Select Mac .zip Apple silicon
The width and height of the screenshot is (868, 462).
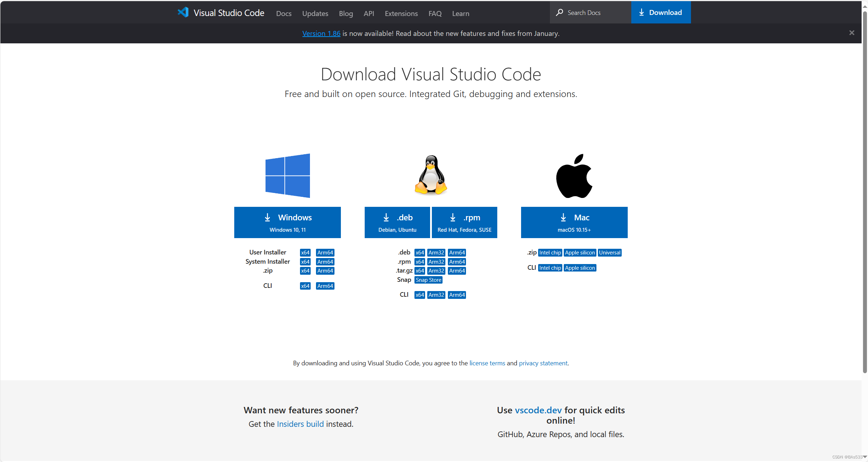[580, 253]
